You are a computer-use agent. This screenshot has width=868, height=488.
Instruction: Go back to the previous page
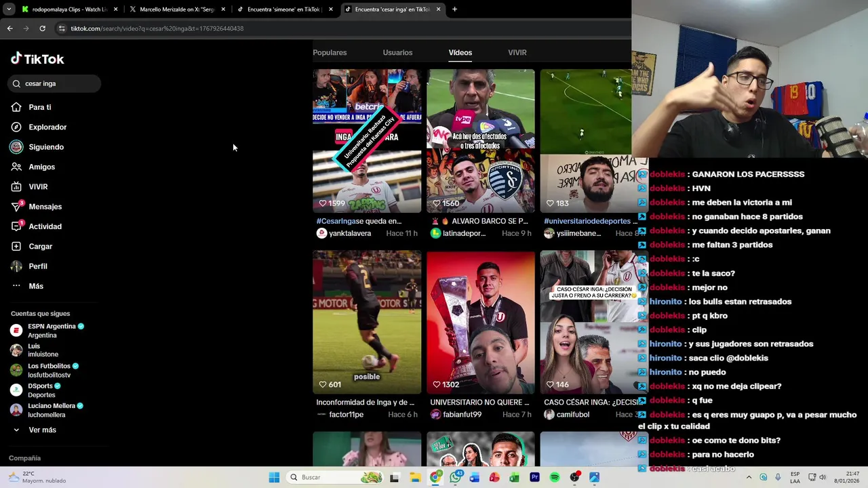coord(9,28)
